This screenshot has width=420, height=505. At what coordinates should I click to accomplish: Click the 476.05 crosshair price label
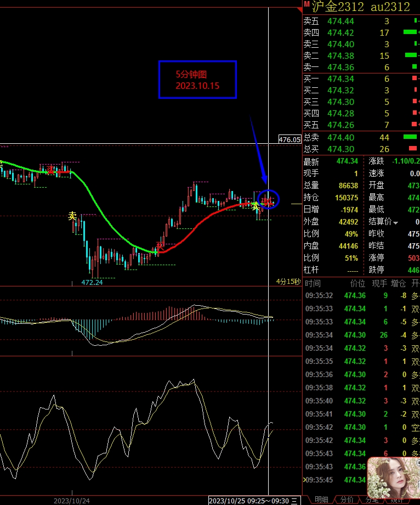(x=290, y=139)
